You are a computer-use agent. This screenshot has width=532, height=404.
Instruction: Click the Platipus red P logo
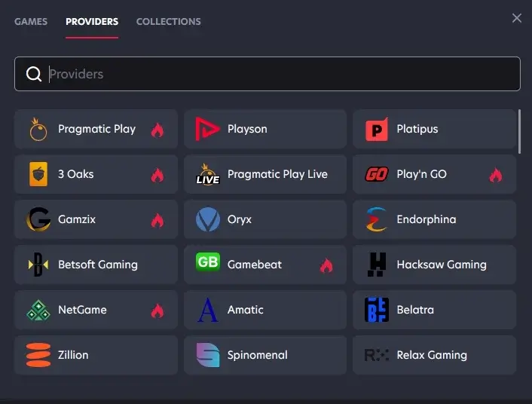tap(377, 129)
